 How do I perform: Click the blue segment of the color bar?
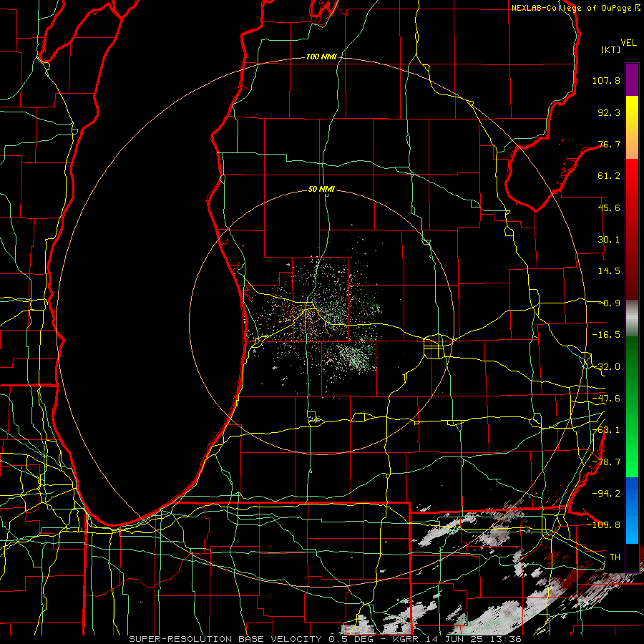pos(632,510)
